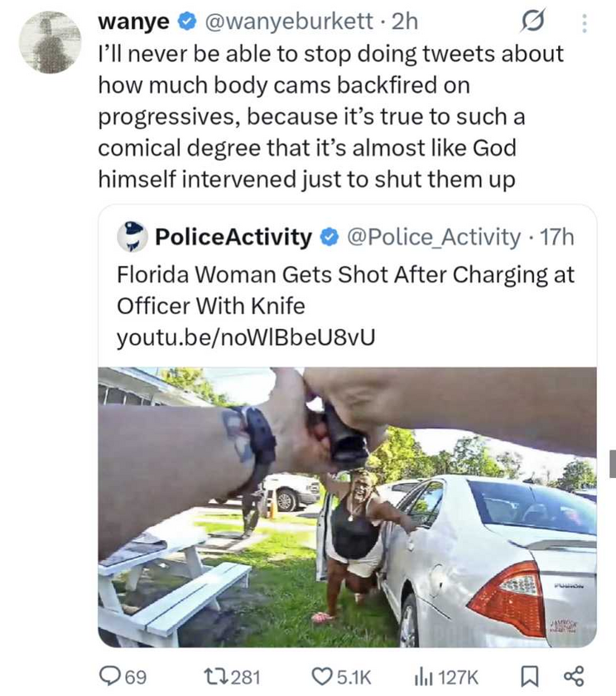View analytics via the 127K views icon
This screenshot has width=616, height=696.
click(426, 677)
